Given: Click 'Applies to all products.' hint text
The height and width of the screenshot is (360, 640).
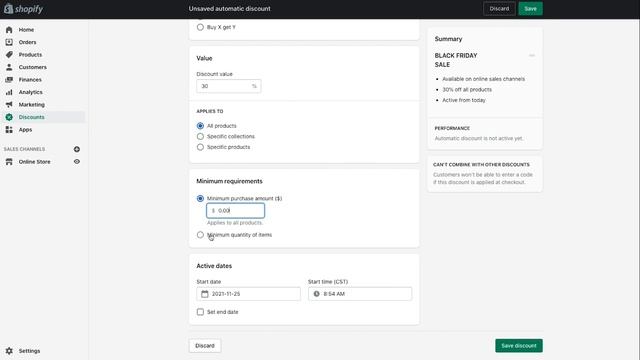Looking at the screenshot, I should (x=235, y=223).
